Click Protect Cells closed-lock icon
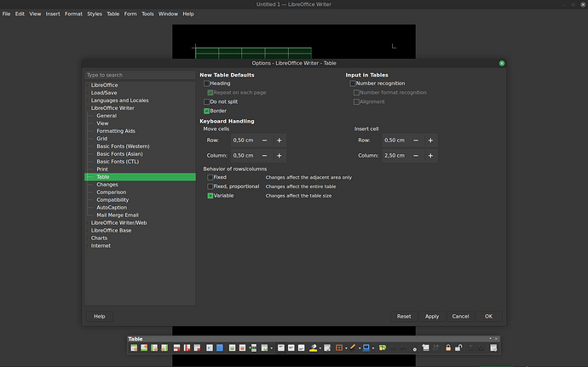 point(448,348)
